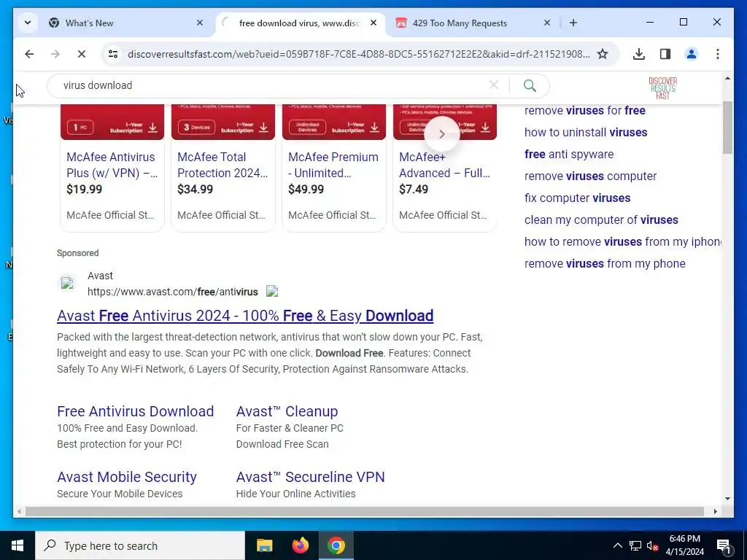
Task: Select 'remove viruses for free' suggestion
Action: tap(585, 111)
